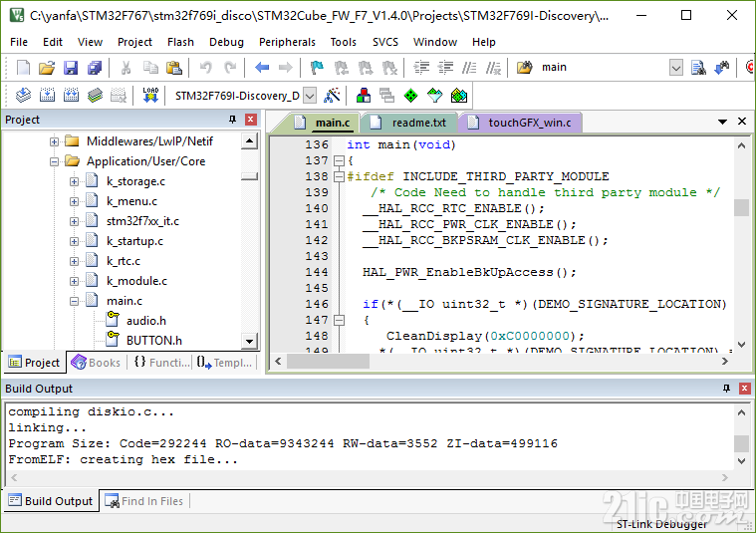Download code to flash with LOAD
The image size is (756, 533).
click(150, 96)
